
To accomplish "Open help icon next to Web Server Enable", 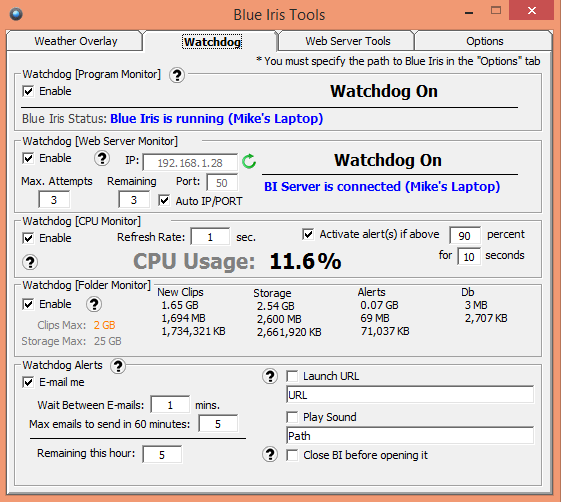I will 102,158.
